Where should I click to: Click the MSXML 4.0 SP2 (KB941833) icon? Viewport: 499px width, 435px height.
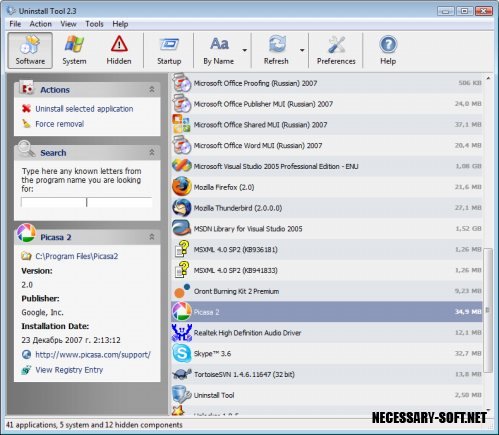182,270
